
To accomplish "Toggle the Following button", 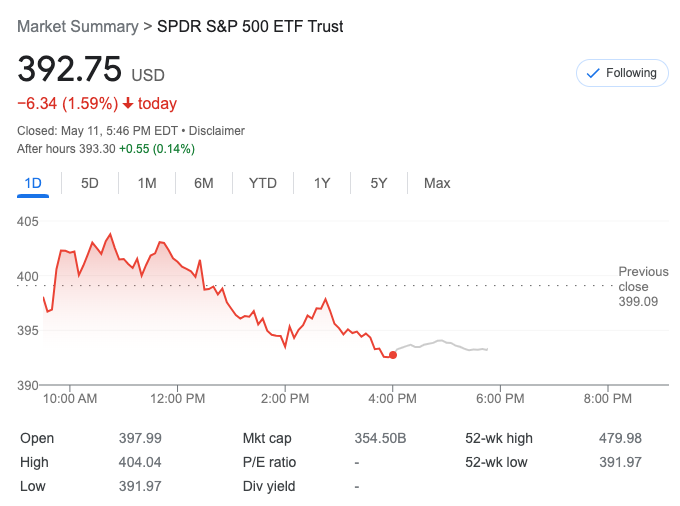I will (x=622, y=73).
